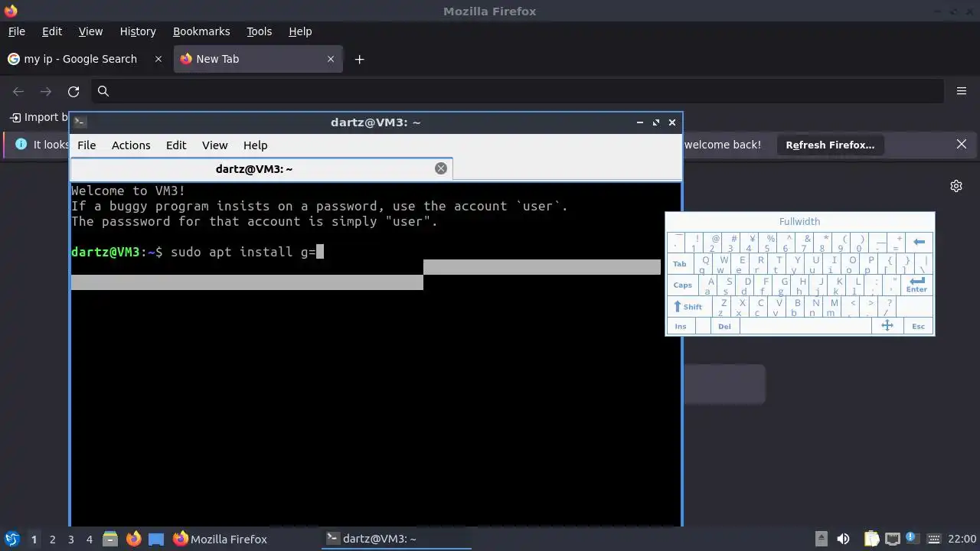Tap the Q key on virtual keyboard

(704, 264)
